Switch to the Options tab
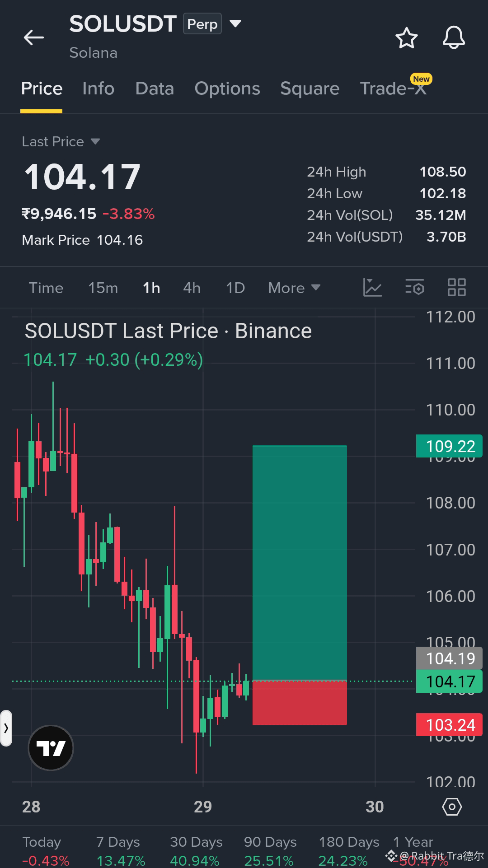Viewport: 488px width, 868px height. (x=227, y=89)
